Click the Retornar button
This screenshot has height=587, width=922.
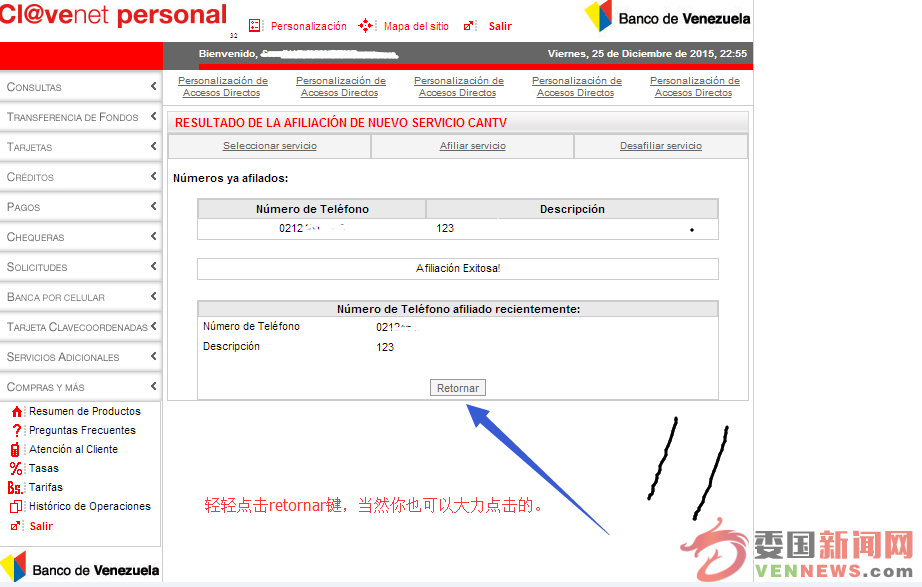point(457,388)
